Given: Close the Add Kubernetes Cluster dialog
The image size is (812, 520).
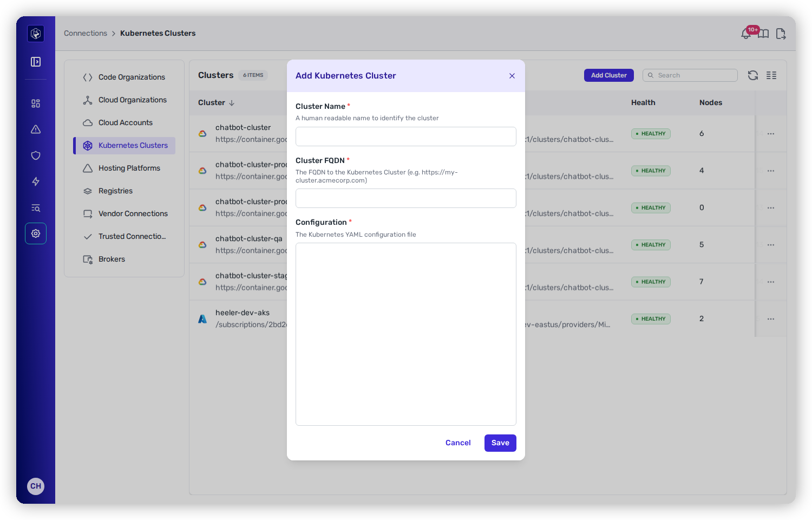Looking at the screenshot, I should click(512, 76).
